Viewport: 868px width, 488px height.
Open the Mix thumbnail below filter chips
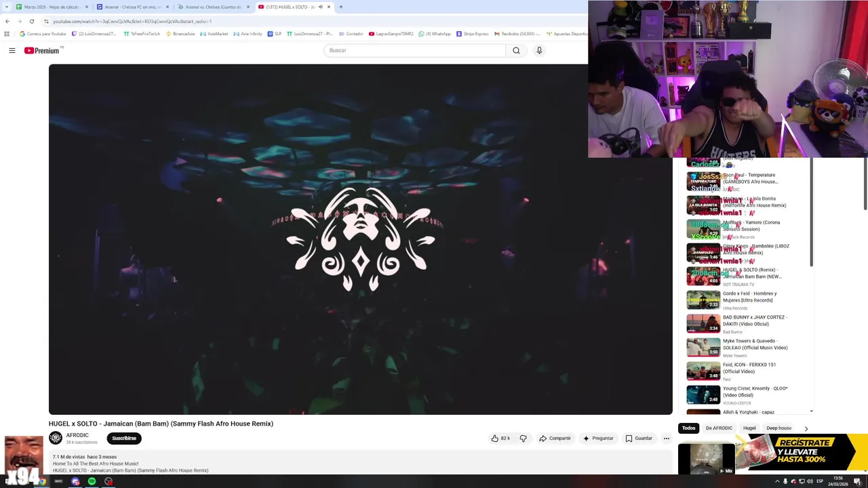[x=706, y=458]
